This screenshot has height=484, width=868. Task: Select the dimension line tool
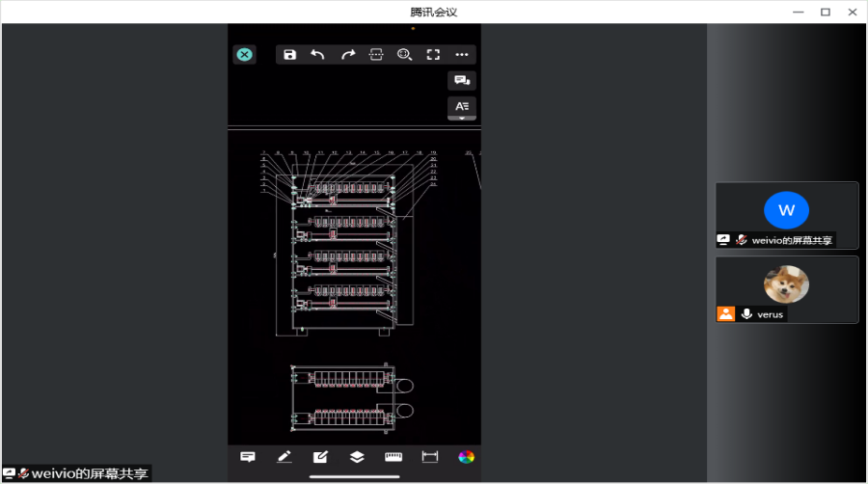(430, 457)
